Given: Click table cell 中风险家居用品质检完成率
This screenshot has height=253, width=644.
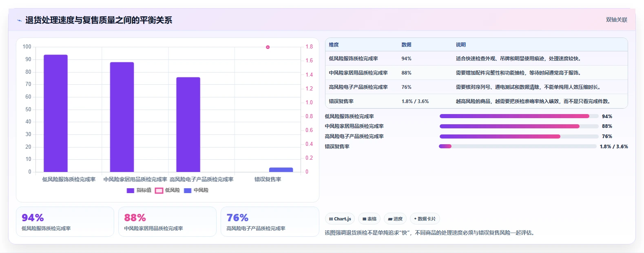Looking at the screenshot, I should pos(358,73).
